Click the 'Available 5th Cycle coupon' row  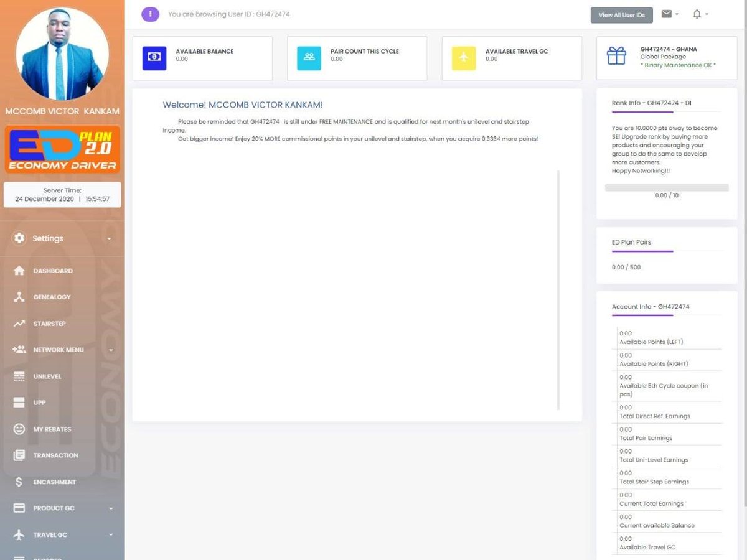(x=669, y=386)
